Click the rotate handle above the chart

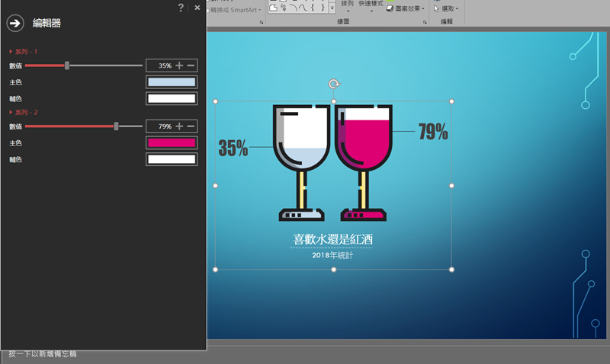[x=334, y=84]
